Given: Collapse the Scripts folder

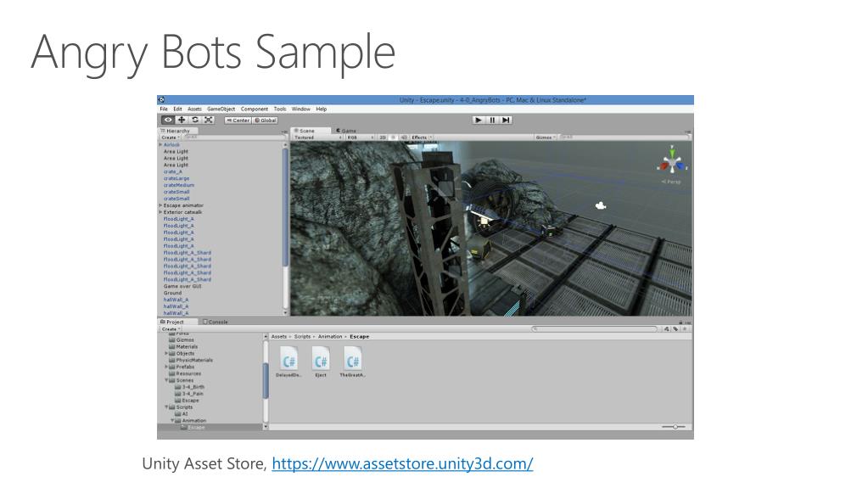Looking at the screenshot, I should click(166, 407).
